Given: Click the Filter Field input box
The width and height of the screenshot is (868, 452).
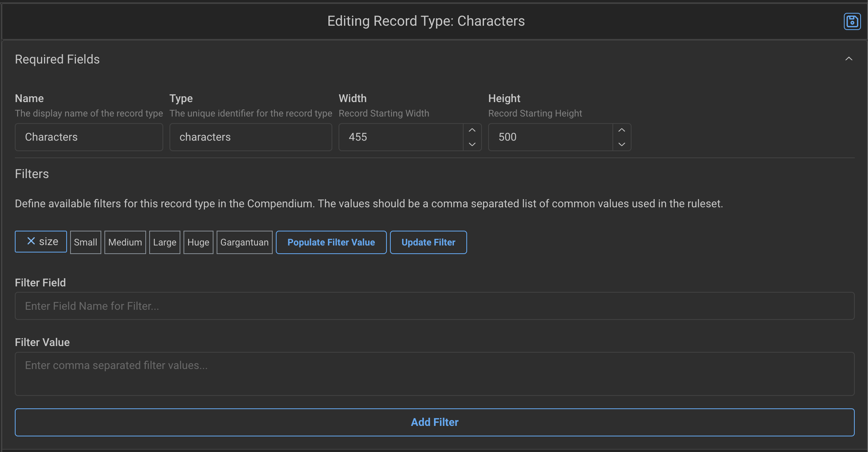Looking at the screenshot, I should [434, 306].
